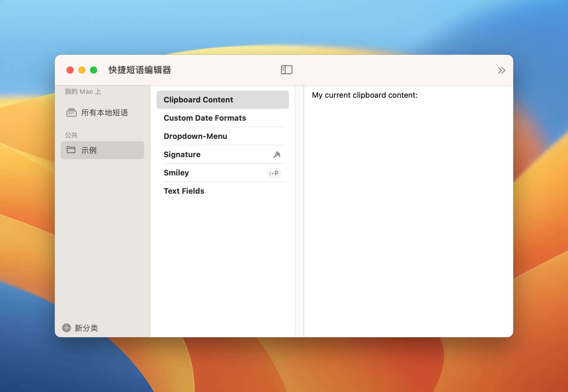Click the :-P abbreviation badge on Smiley

click(x=274, y=173)
